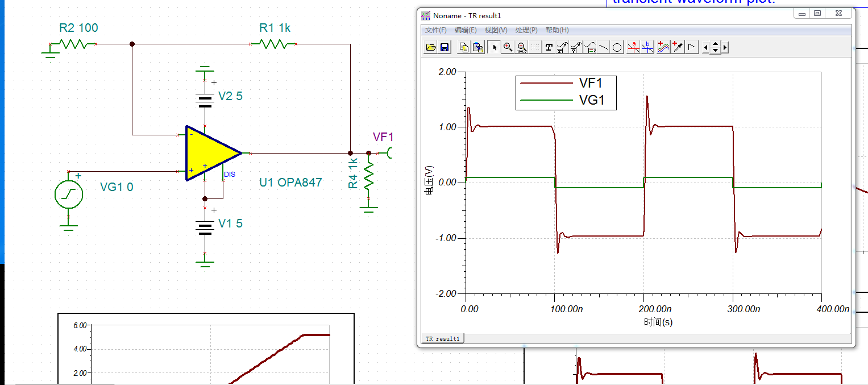The height and width of the screenshot is (385, 868).
Task: Select the circle drawing tool
Action: click(617, 47)
